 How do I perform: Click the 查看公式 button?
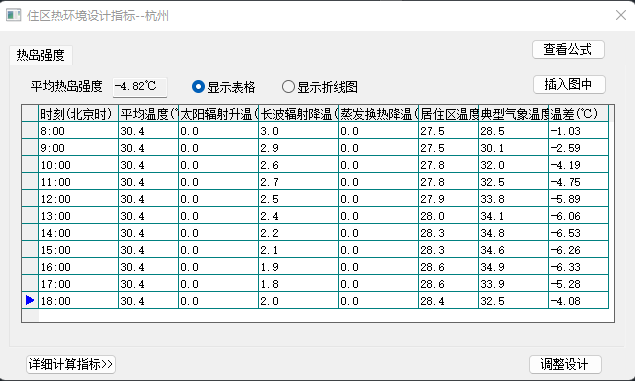pos(568,49)
